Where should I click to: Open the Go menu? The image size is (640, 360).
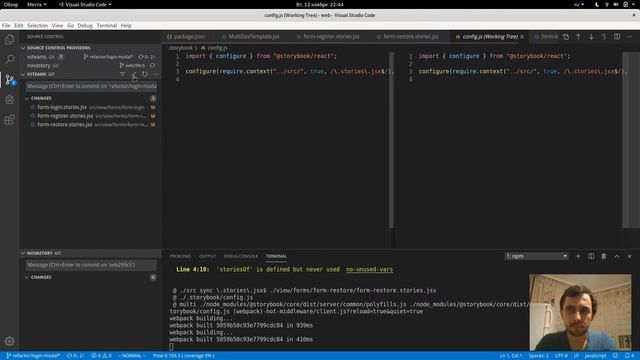(71, 25)
